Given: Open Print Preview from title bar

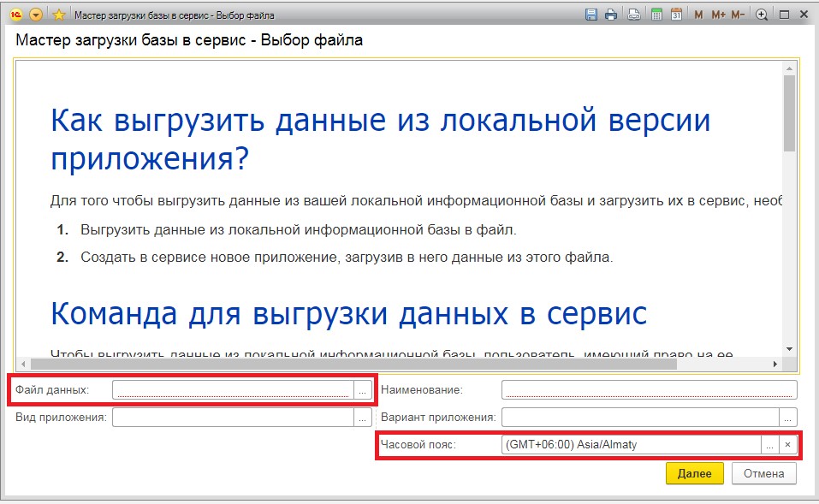Looking at the screenshot, I should tap(634, 15).
